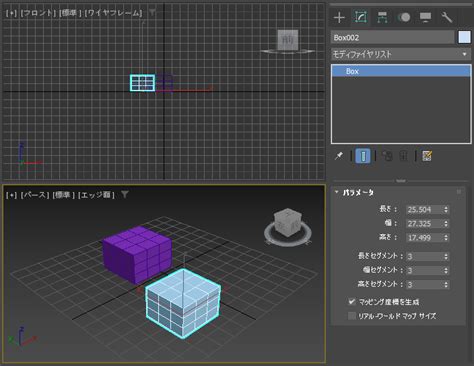Open the モディファイヤリスト dropdown
This screenshot has width=474, height=366.
tap(401, 54)
